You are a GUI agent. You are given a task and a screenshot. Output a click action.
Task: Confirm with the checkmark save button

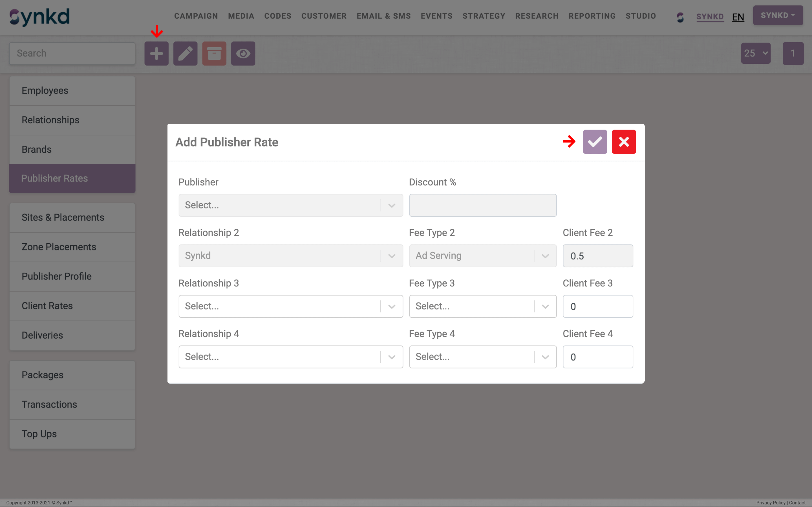click(x=595, y=142)
